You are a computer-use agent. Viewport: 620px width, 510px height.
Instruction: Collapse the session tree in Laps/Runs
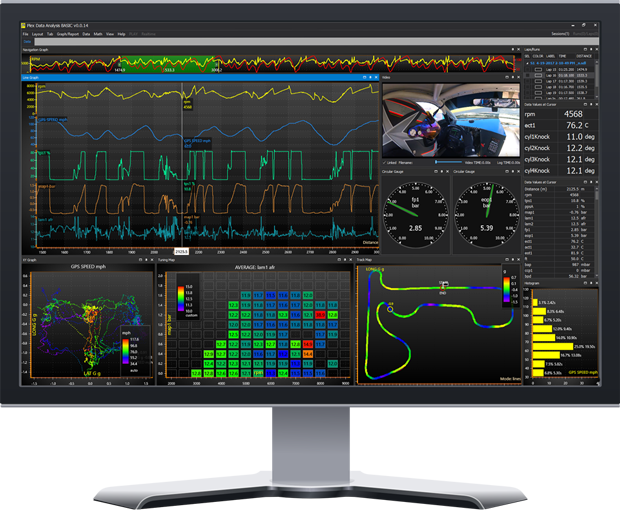coord(527,61)
